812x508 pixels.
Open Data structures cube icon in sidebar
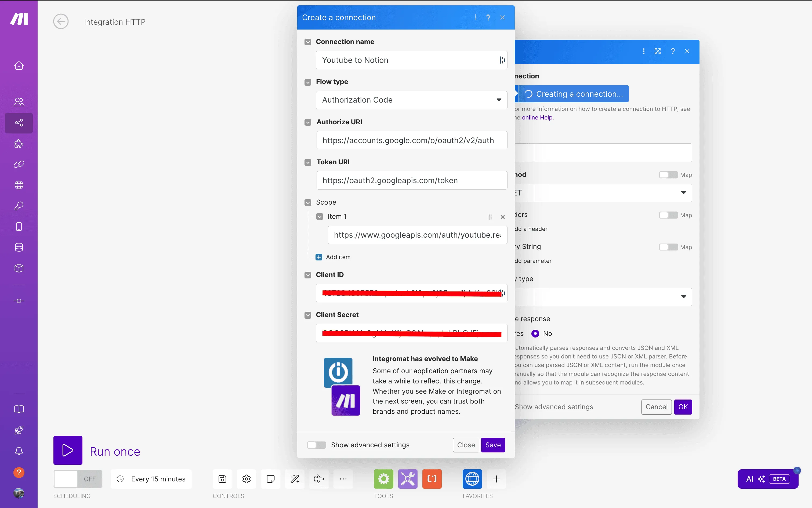coord(19,268)
